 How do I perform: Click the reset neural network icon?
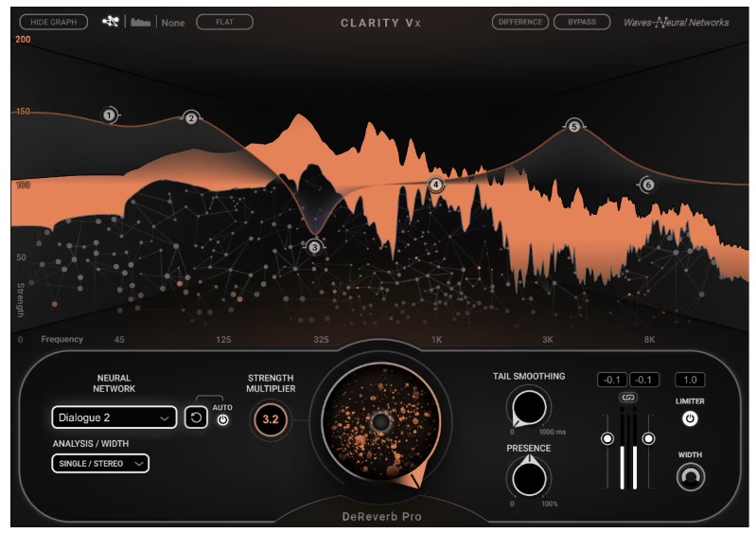pyautogui.click(x=196, y=418)
